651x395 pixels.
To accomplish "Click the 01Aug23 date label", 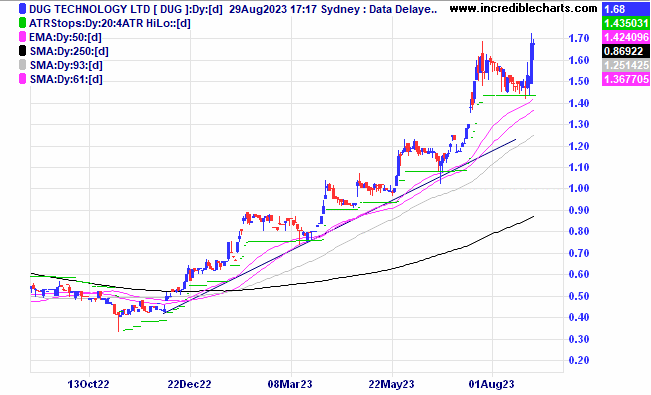I will click(492, 384).
